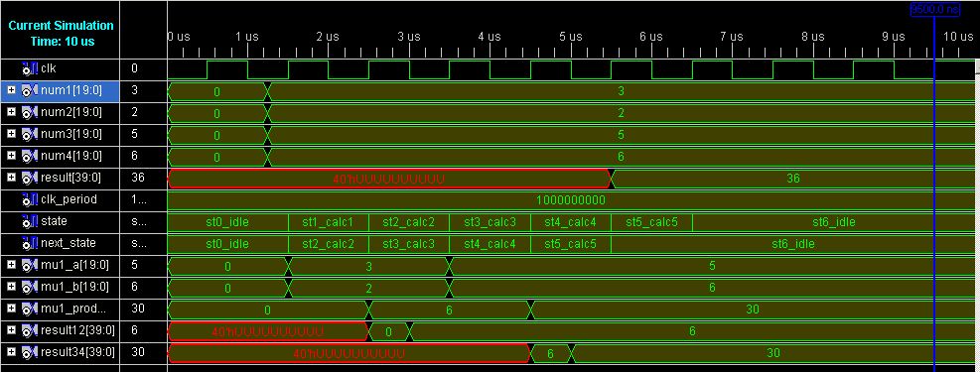Select the mu1_a[19:0] signal name

coord(74,265)
